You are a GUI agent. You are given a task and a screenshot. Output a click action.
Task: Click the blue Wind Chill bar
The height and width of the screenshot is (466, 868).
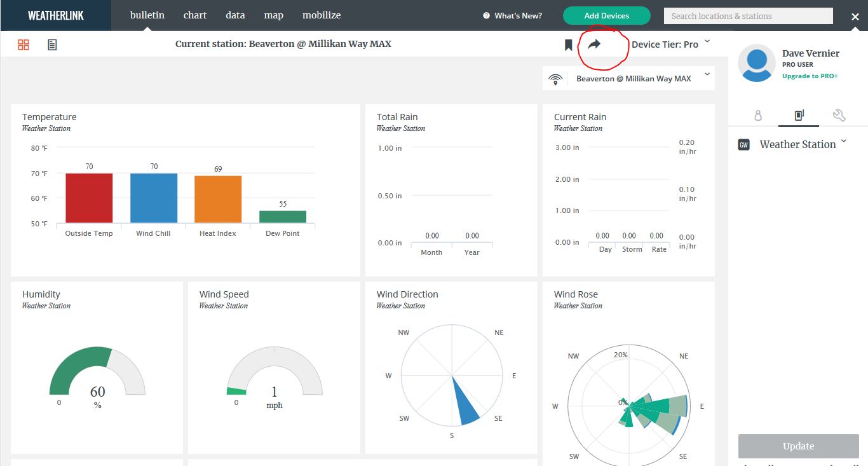pos(154,198)
